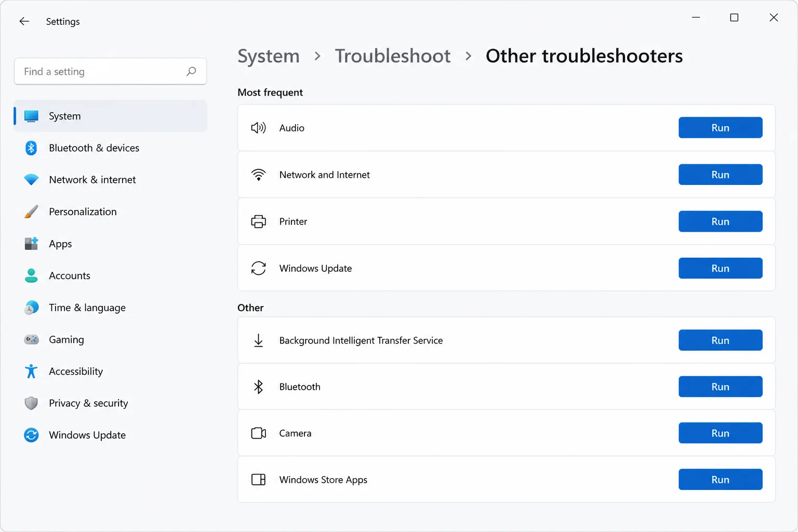This screenshot has width=798, height=532.
Task: Click the Camera row label
Action: point(295,433)
